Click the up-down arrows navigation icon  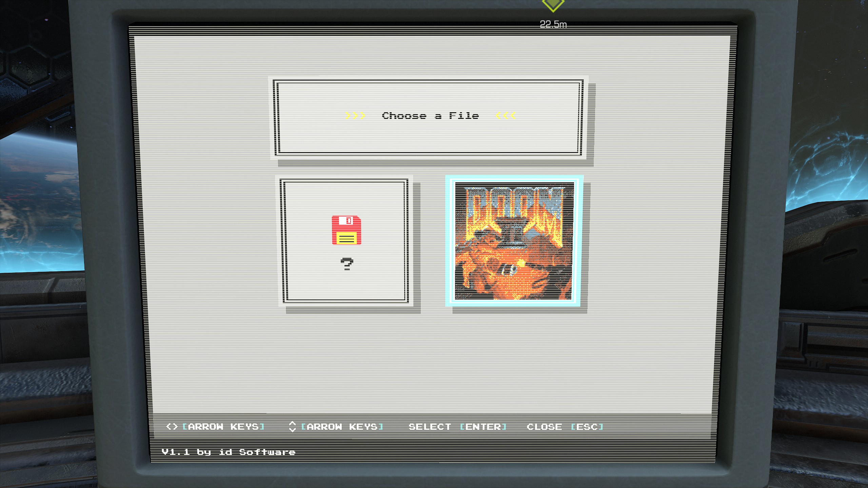(x=292, y=426)
